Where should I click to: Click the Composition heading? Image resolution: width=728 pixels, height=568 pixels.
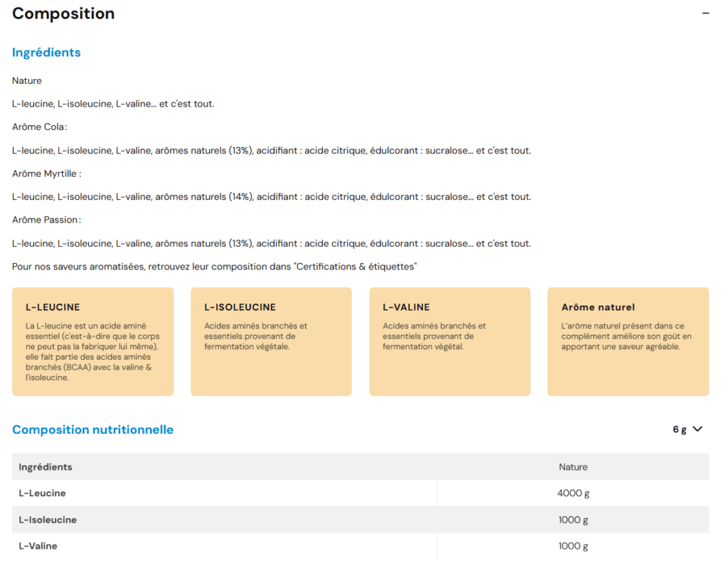[x=63, y=14]
